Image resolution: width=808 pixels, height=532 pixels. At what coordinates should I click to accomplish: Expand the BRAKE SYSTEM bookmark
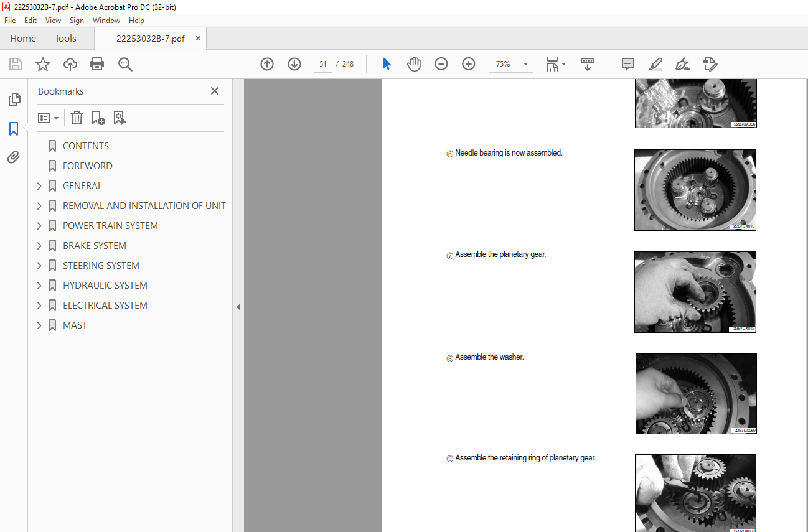point(39,246)
